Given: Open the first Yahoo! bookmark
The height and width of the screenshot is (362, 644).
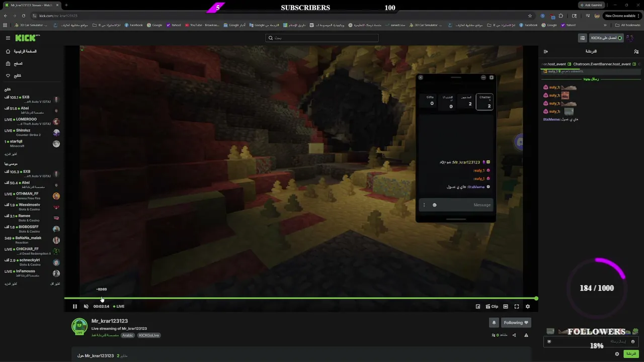Looking at the screenshot, I should pos(174,25).
